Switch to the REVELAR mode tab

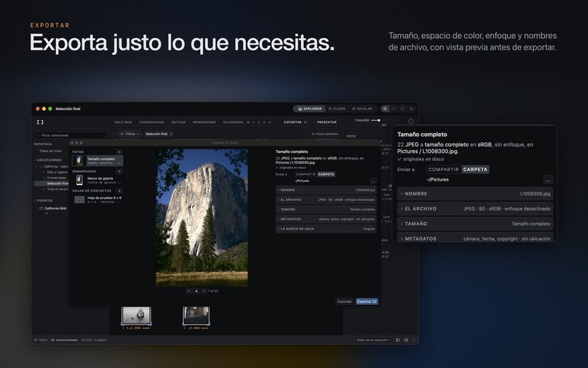362,109
